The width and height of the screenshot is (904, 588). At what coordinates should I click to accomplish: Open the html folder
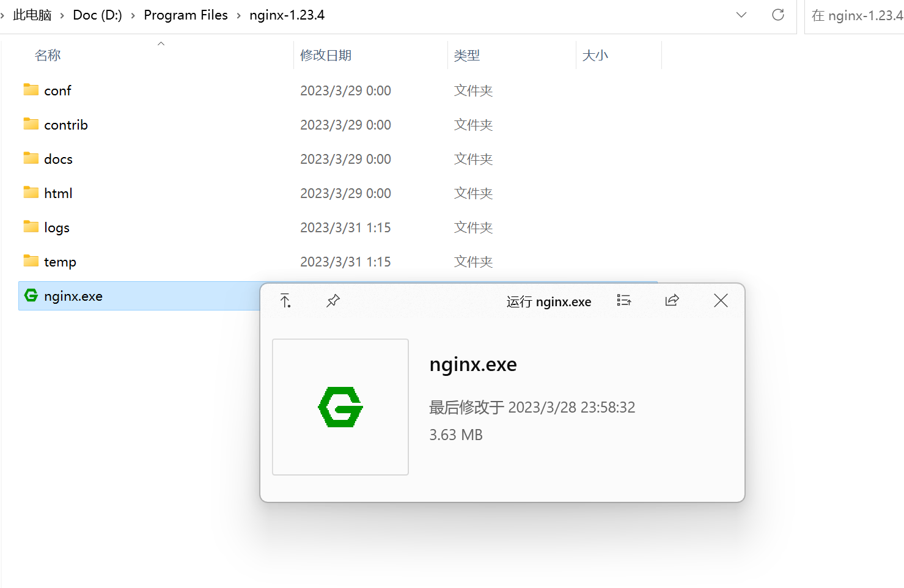[57, 193]
